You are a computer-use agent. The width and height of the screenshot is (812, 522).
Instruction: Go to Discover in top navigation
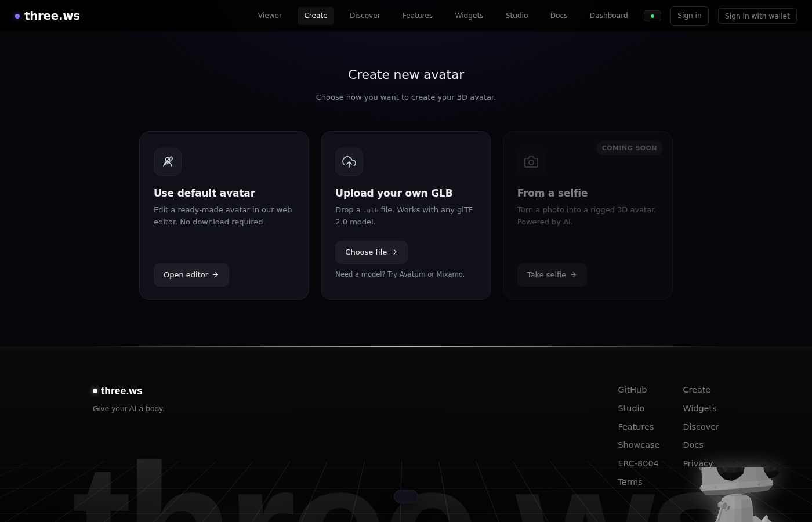pos(365,16)
